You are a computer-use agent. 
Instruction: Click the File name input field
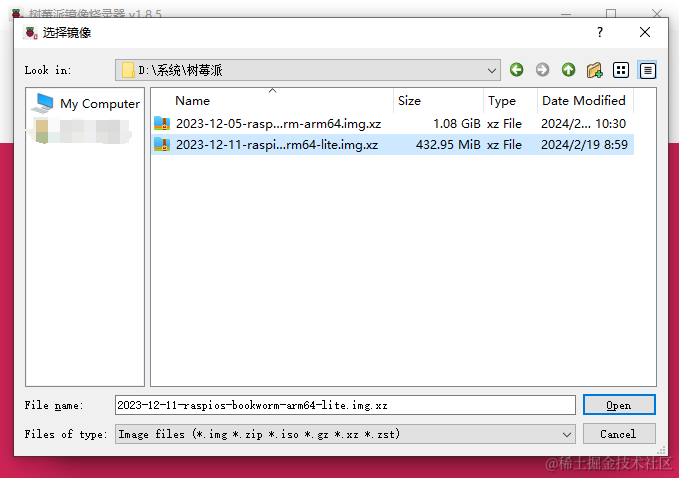click(345, 405)
